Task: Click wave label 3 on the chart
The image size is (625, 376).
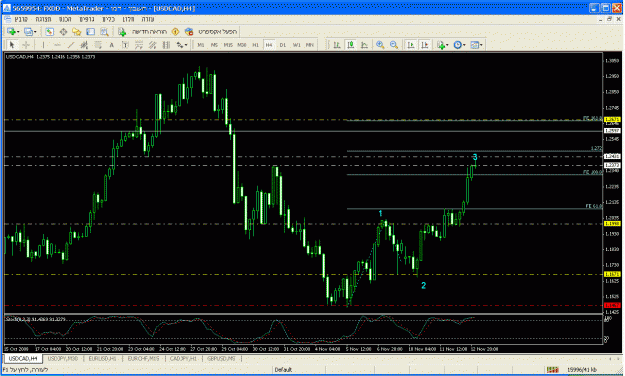Action: tap(475, 157)
